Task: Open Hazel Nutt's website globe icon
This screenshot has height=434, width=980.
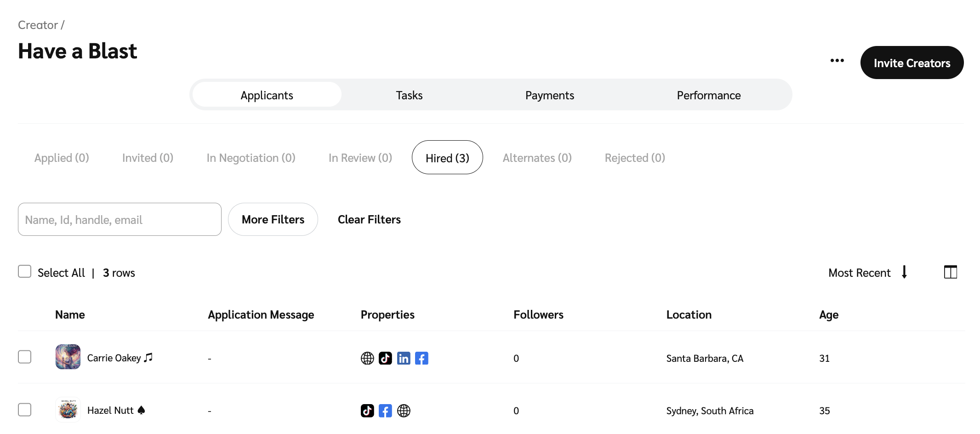Action: [x=404, y=411]
